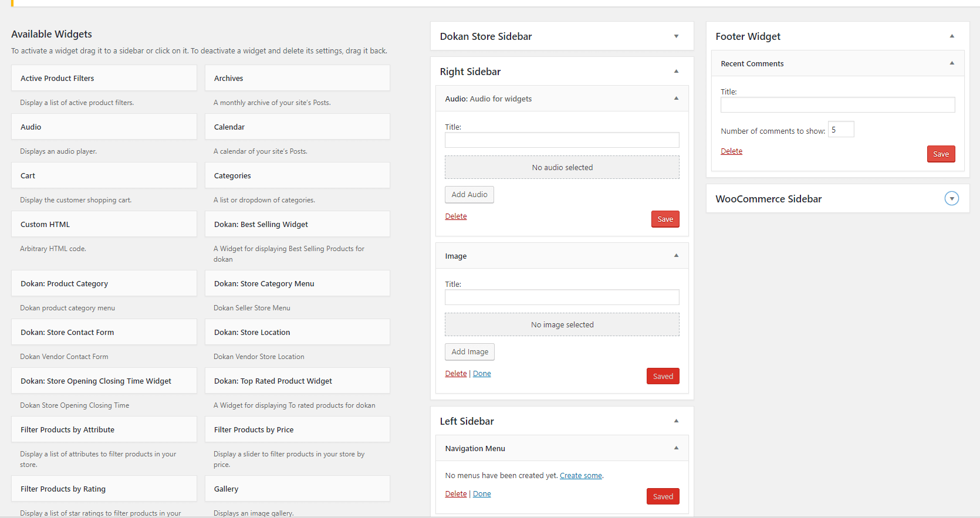
Task: Click the Footer Widget heading
Action: tap(748, 36)
